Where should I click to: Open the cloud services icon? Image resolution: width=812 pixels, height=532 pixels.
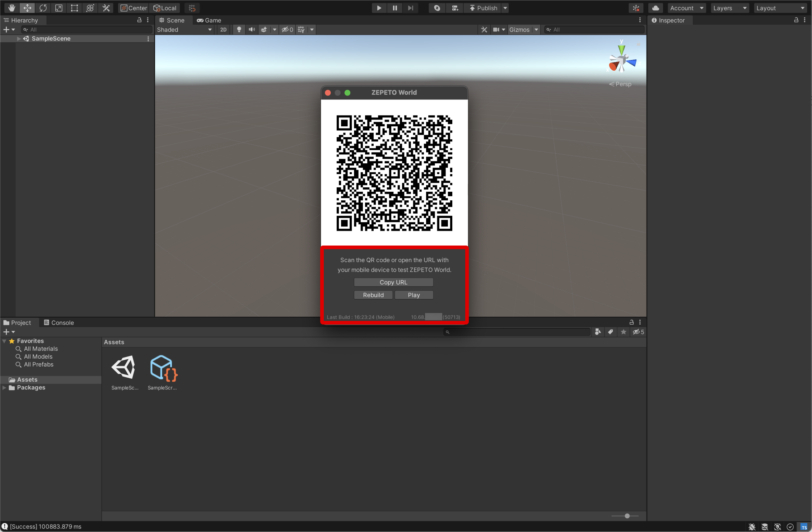(655, 8)
